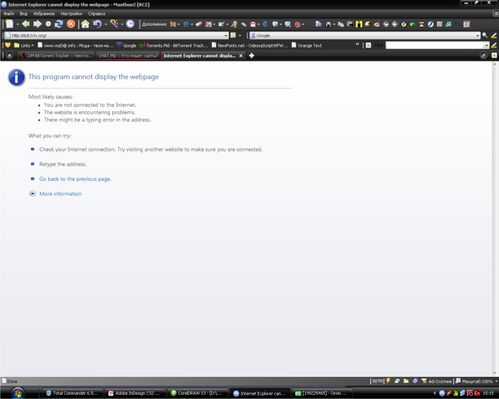The width and height of the screenshot is (499, 399).
Task: Click the hourglass plugin icon
Action: coord(421,24)
